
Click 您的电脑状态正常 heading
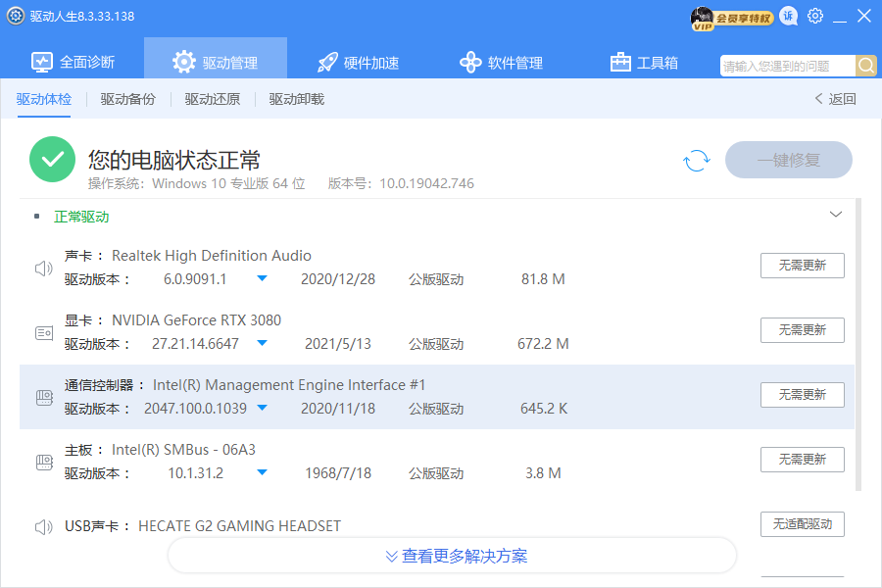click(x=174, y=161)
